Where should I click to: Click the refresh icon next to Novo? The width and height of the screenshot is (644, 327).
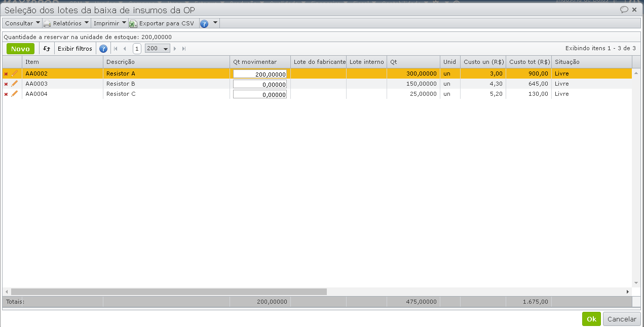click(x=47, y=49)
